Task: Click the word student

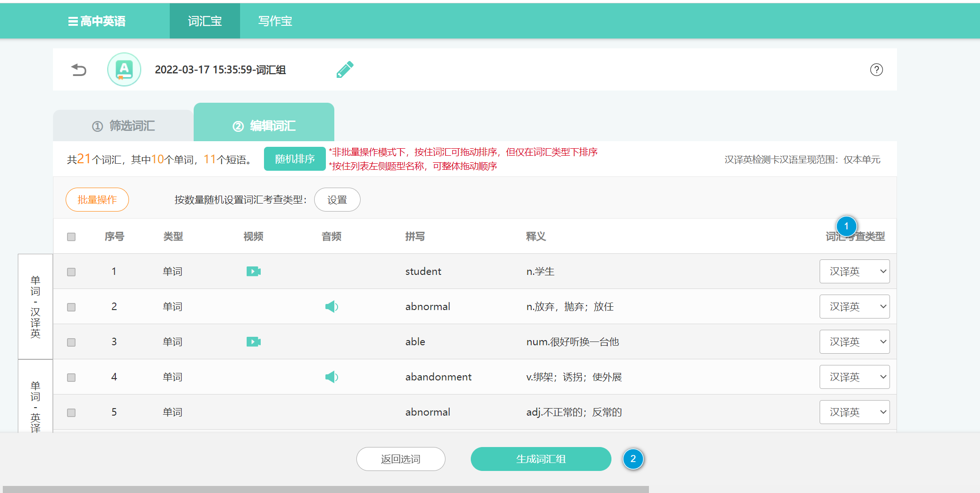Action: [x=423, y=272]
